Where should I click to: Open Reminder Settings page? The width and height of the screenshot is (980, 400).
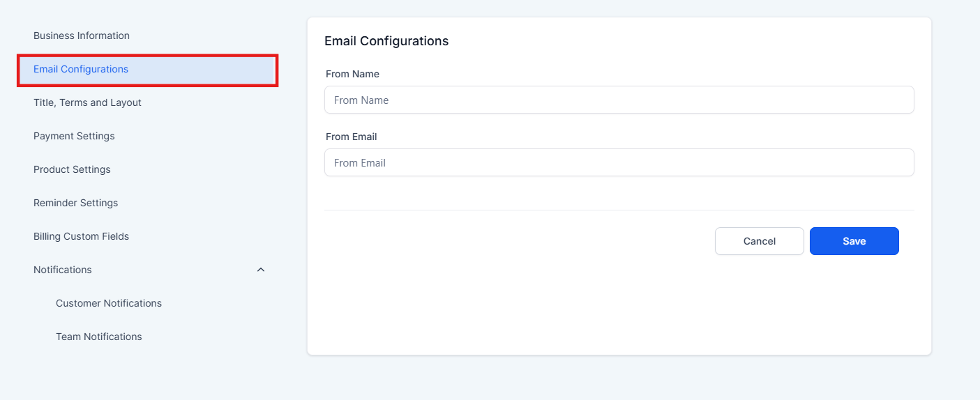(75, 203)
